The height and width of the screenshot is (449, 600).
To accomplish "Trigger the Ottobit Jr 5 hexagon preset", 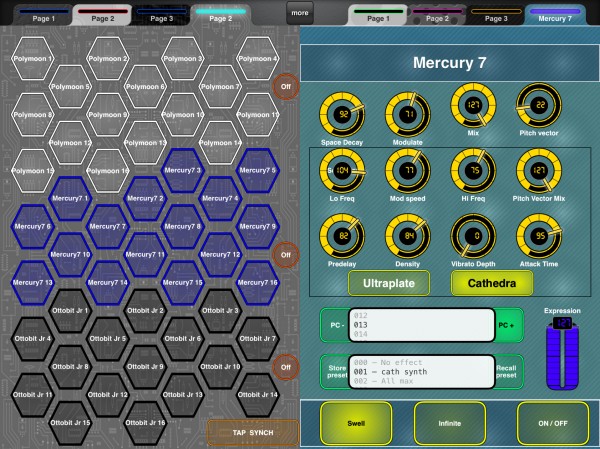I will click(x=108, y=338).
